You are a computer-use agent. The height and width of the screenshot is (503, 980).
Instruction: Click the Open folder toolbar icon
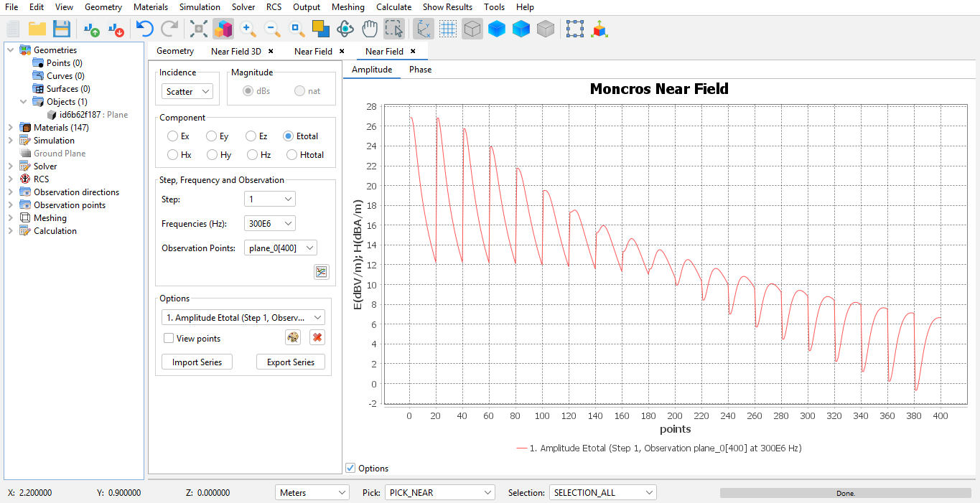point(37,29)
